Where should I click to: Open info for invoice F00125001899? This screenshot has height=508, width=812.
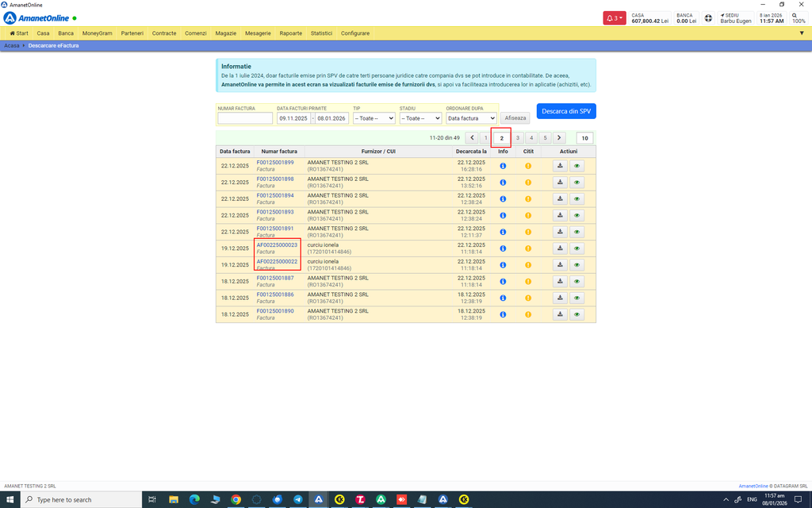click(x=503, y=166)
